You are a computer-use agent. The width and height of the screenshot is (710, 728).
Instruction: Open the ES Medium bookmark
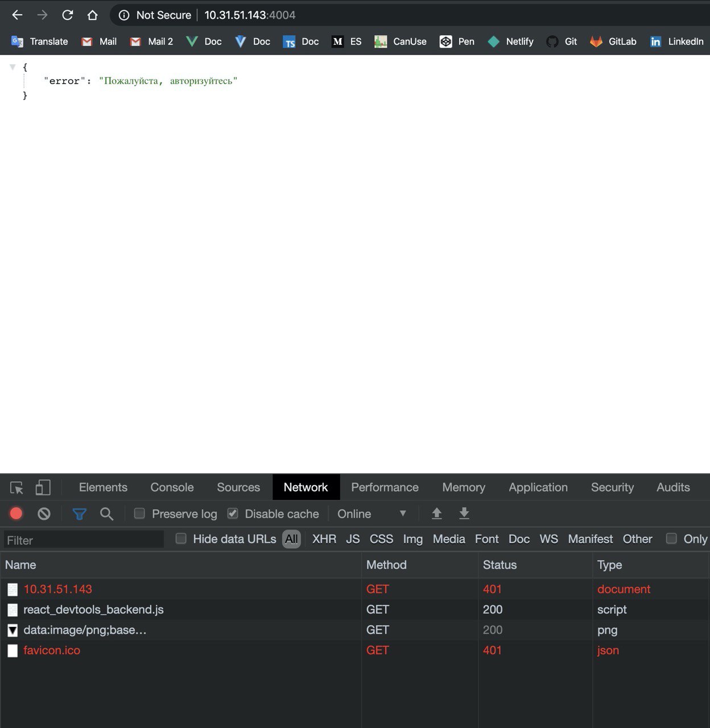pos(346,42)
